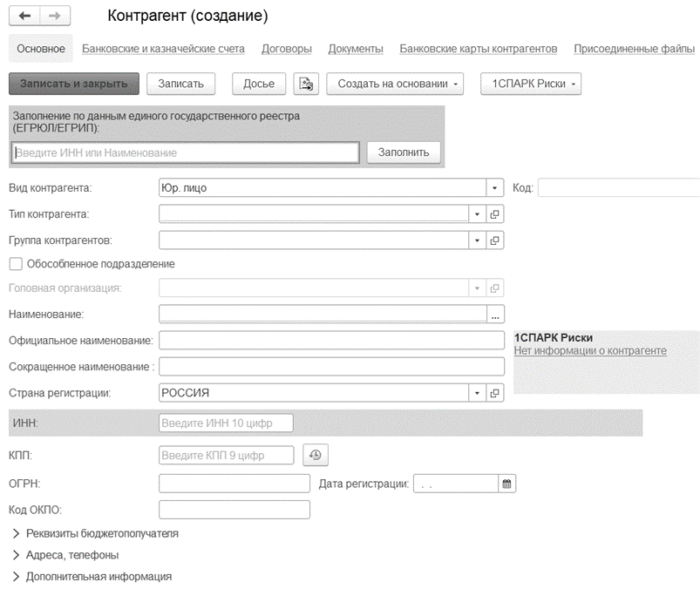Image resolution: width=700 pixels, height=589 pixels.
Task: Focus the Код ОКПО input field
Action: [234, 510]
